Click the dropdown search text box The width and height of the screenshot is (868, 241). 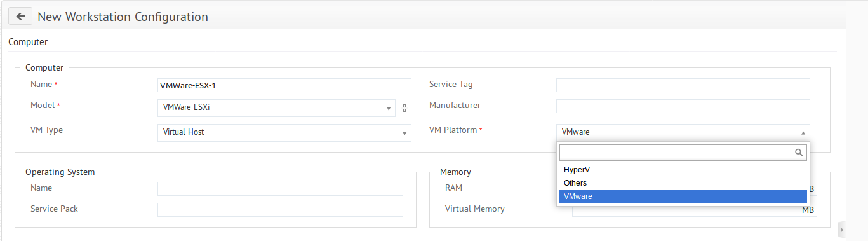click(x=683, y=153)
